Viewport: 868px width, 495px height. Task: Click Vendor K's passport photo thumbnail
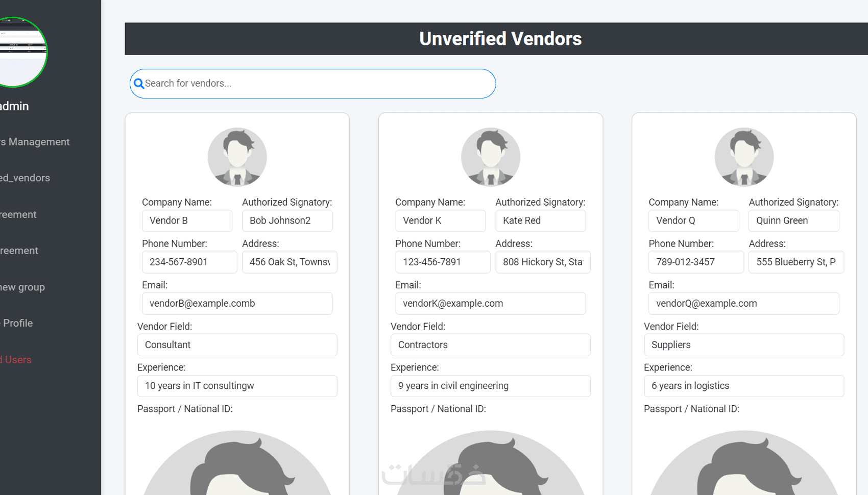click(x=490, y=464)
